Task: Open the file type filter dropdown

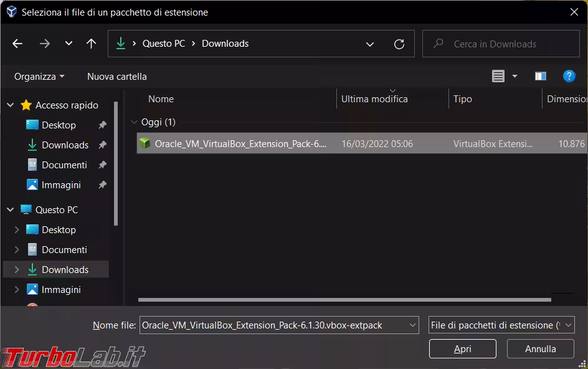Action: [501, 325]
